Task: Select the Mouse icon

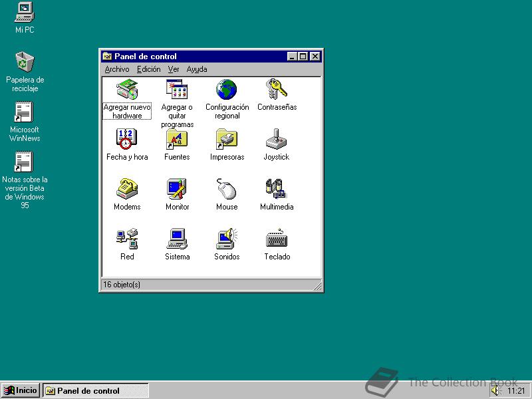Action: tap(226, 189)
